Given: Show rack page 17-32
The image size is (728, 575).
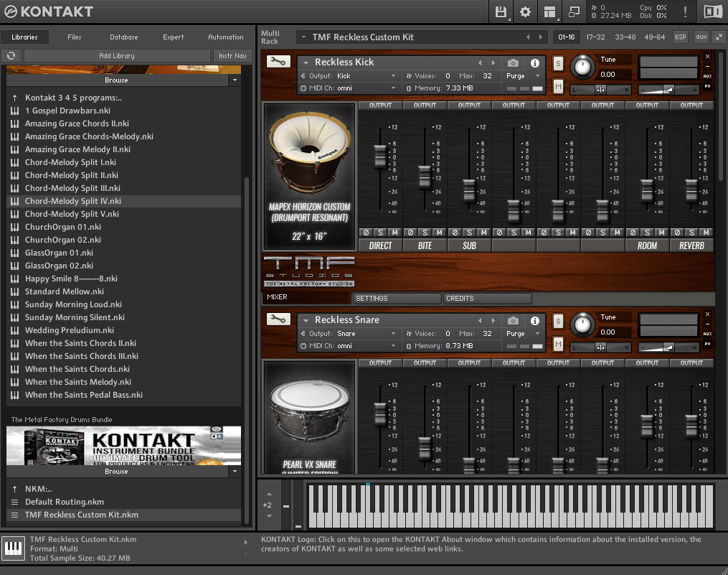Looking at the screenshot, I should pos(595,37).
